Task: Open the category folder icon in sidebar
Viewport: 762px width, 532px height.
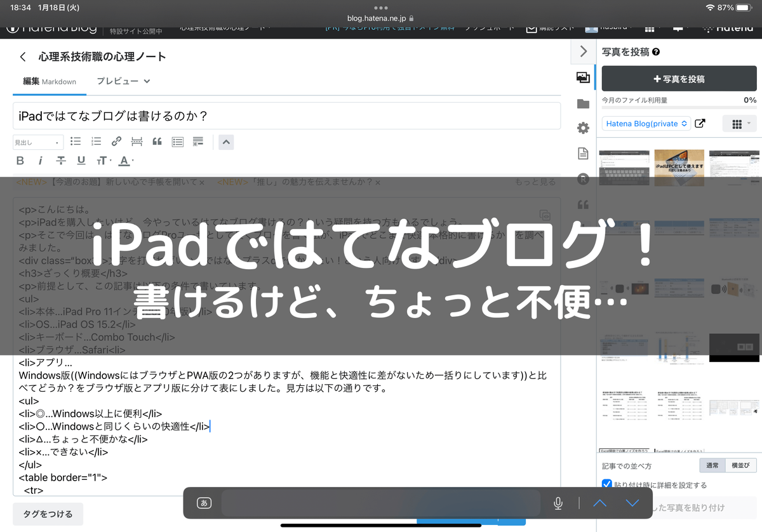Action: (583, 103)
